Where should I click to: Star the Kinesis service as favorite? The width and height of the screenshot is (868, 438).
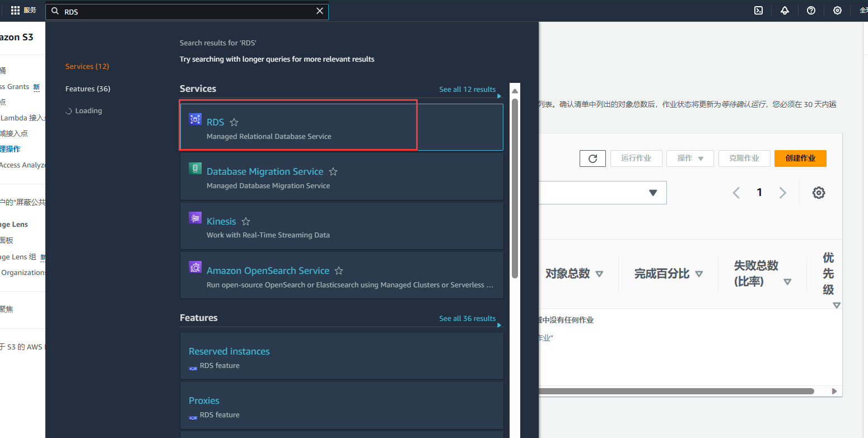pyautogui.click(x=245, y=221)
